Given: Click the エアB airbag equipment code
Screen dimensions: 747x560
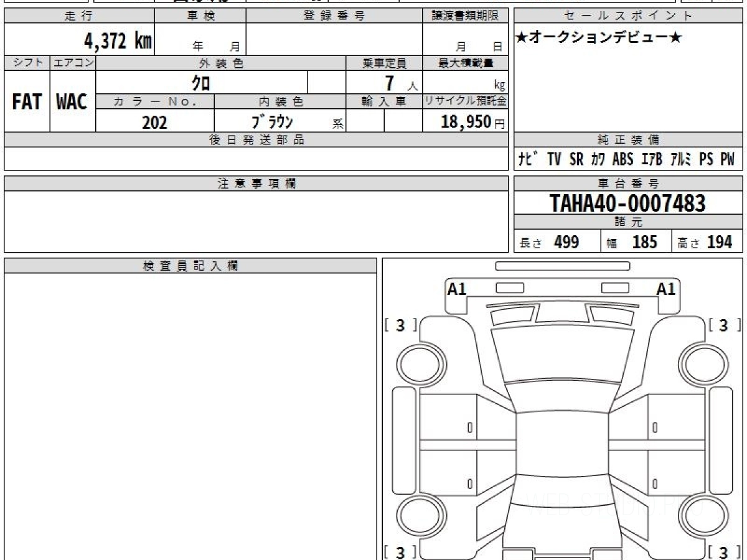Looking at the screenshot, I should 651,159.
